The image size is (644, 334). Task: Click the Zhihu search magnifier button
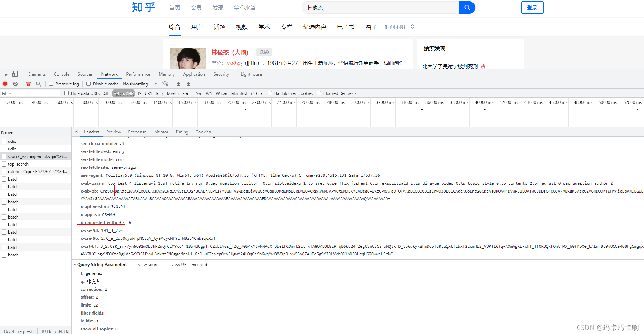[467, 8]
